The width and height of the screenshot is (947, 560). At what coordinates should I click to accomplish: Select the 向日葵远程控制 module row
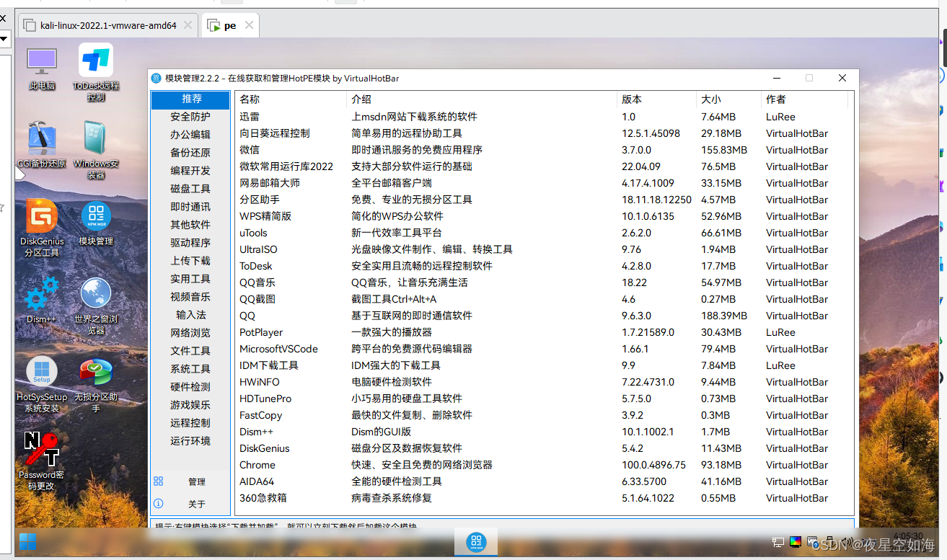point(542,133)
